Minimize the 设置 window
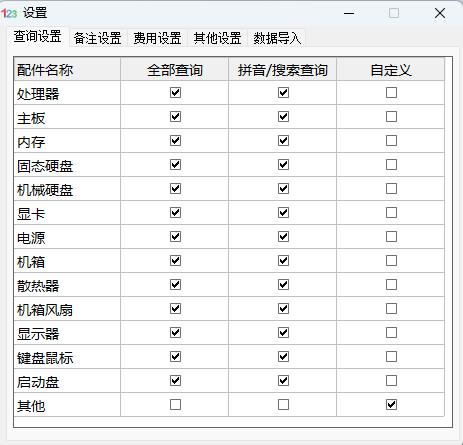 tap(349, 13)
